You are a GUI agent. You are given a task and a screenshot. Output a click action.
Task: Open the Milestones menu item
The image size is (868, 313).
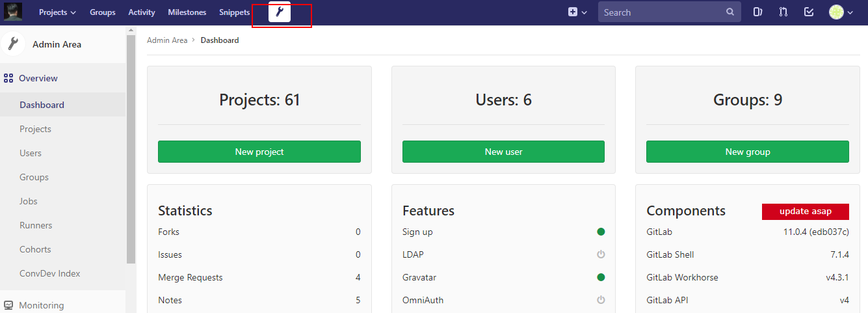[x=187, y=12]
